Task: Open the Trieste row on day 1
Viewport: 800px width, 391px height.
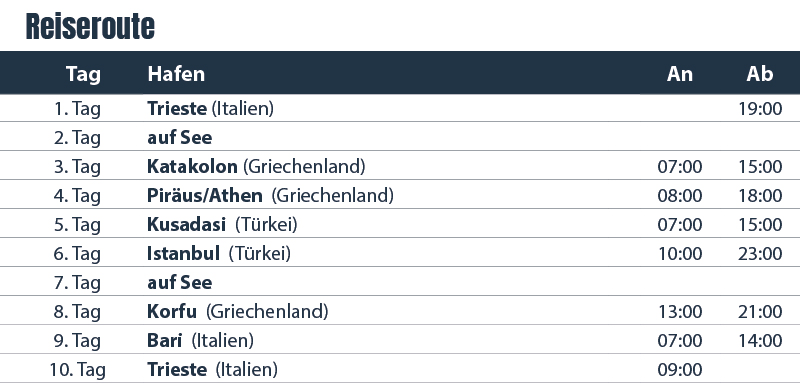Action: point(400,108)
